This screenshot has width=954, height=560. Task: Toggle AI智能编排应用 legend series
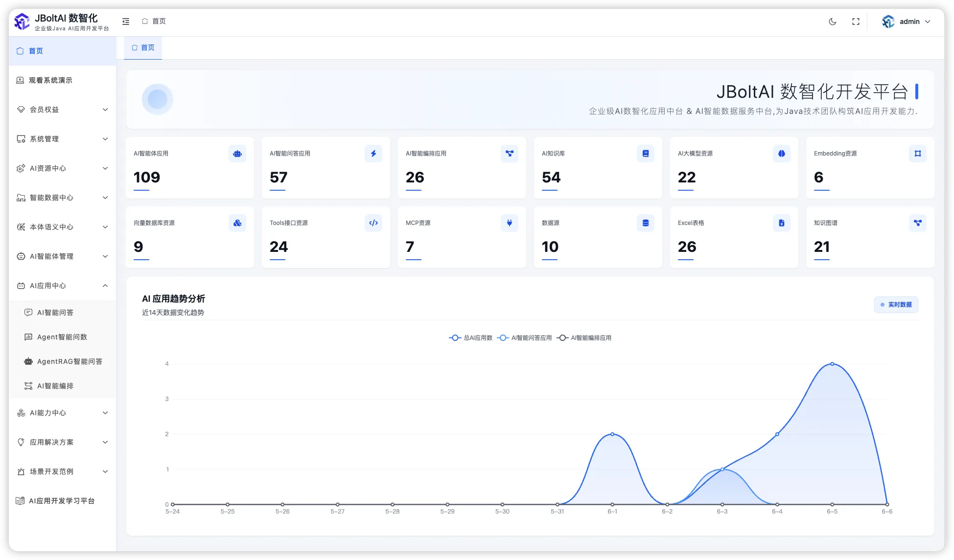click(584, 338)
